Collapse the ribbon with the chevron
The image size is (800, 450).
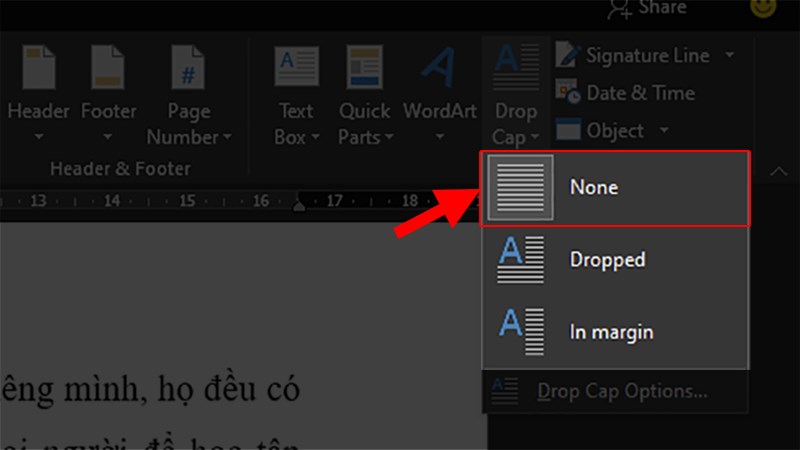(x=777, y=172)
